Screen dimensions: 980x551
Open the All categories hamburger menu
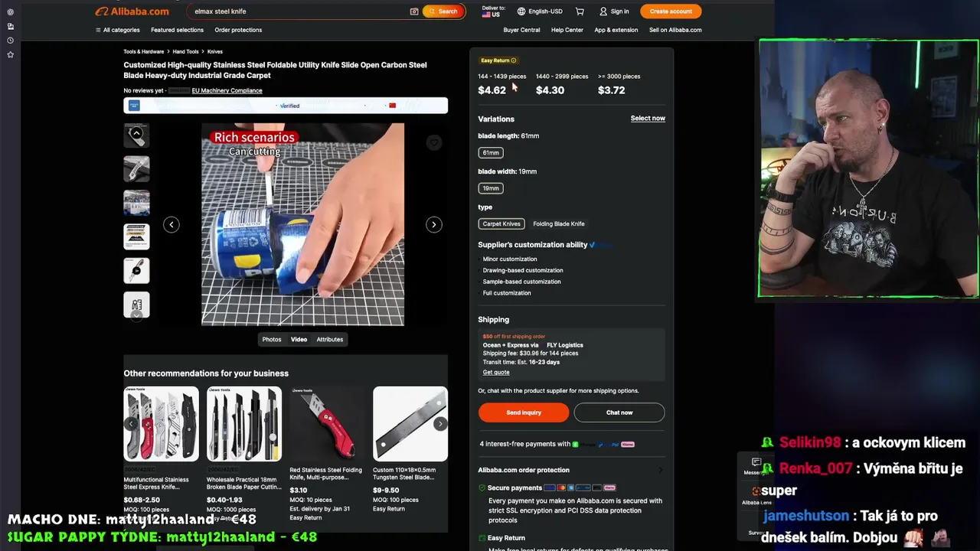pos(117,30)
